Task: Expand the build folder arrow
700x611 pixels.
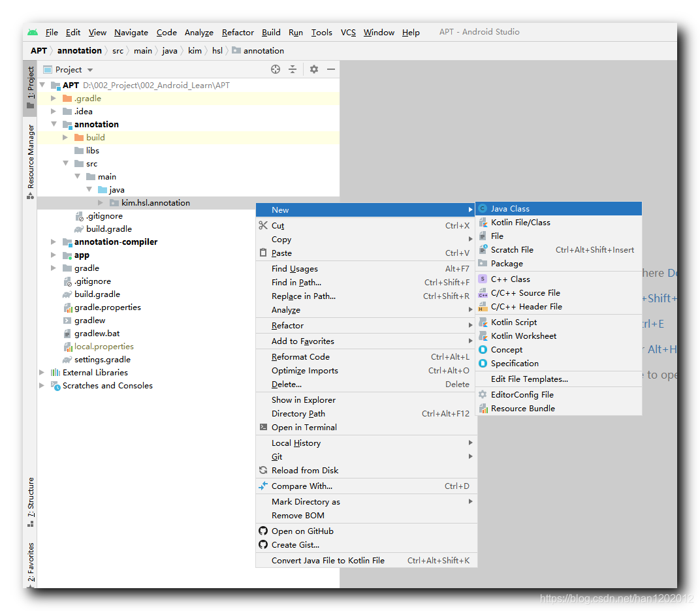Action: (x=65, y=138)
